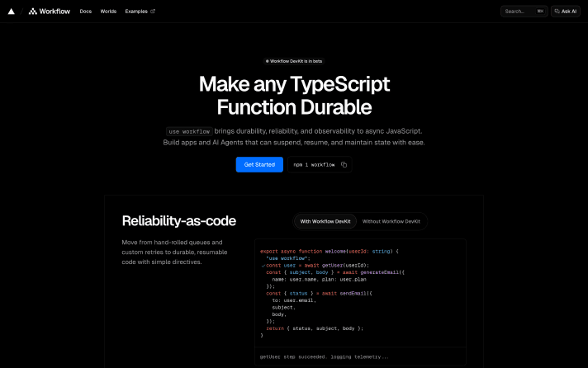Screen dimensions: 588x368
Task: Open the Worlds nav item
Action: [x=108, y=12]
